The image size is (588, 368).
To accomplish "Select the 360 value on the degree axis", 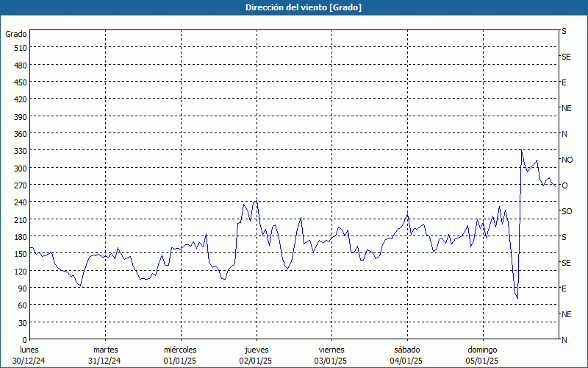I will 21,134.
